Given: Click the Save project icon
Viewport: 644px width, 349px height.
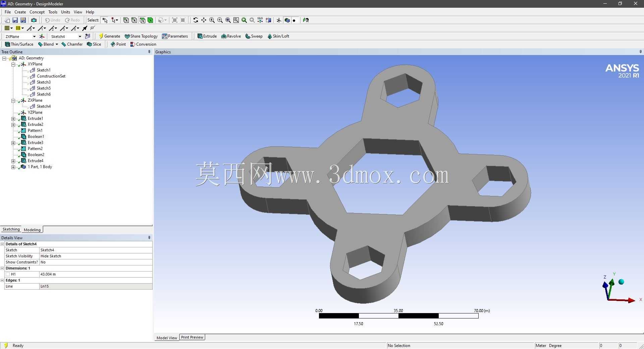Looking at the screenshot, I should coord(15,20).
